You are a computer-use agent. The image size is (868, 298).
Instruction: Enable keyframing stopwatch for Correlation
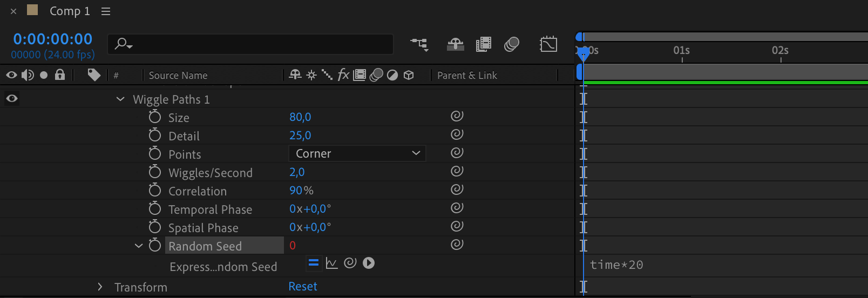[155, 191]
